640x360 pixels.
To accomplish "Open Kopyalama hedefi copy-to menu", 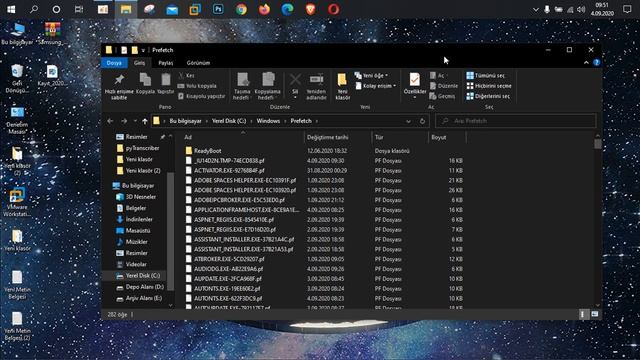I will click(x=267, y=86).
